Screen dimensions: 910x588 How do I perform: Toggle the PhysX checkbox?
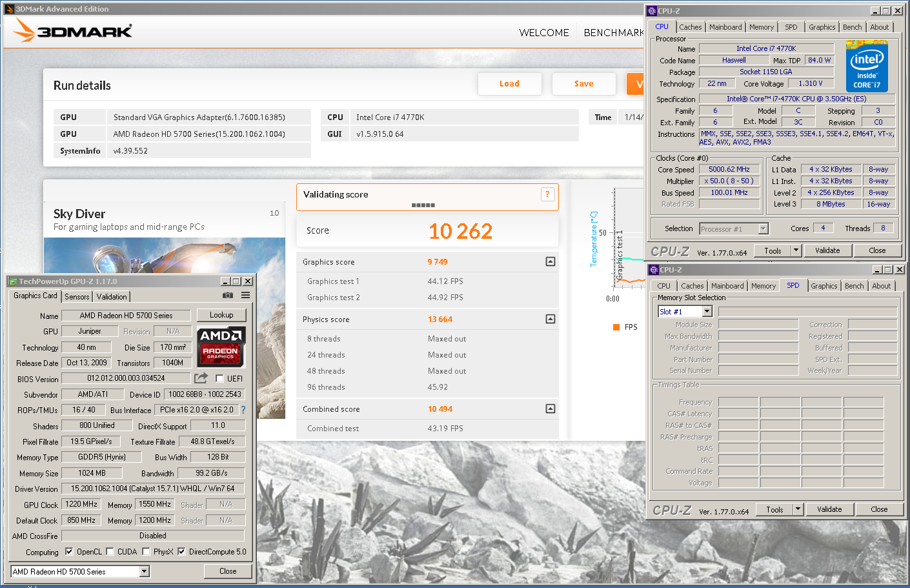146,552
